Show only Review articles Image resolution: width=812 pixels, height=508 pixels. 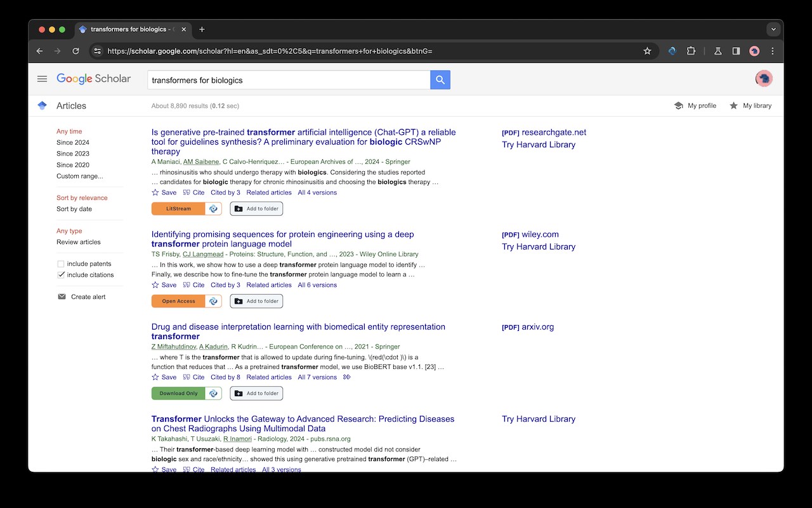(79, 242)
